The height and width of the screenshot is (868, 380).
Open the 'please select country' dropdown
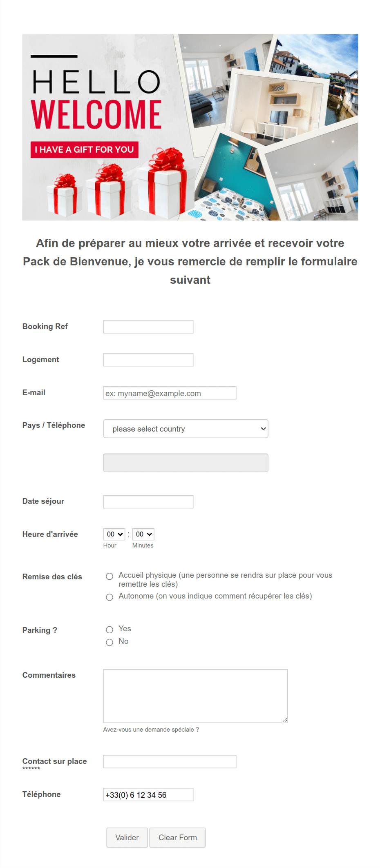186,429
